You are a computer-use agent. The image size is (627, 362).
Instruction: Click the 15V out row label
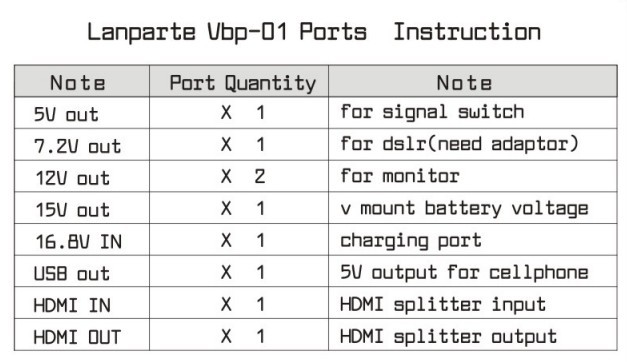pyautogui.click(x=72, y=210)
